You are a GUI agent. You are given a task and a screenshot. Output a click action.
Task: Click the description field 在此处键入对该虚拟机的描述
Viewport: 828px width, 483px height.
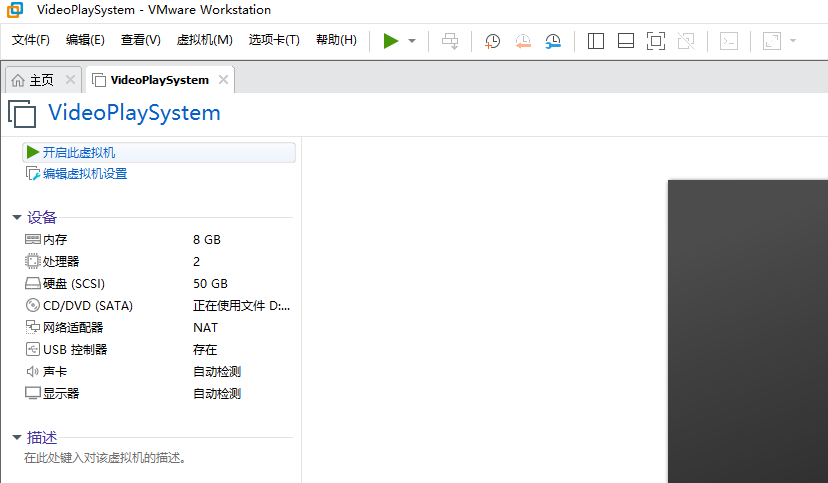point(105,458)
